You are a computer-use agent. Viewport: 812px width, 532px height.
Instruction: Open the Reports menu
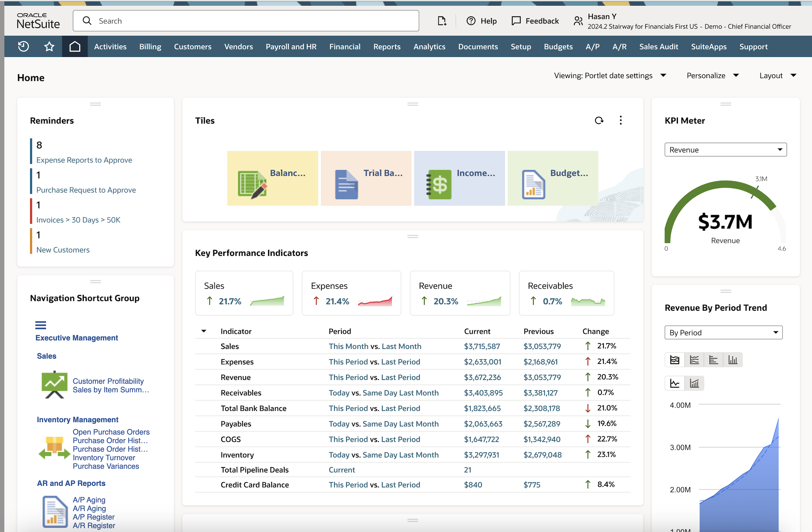coord(387,46)
